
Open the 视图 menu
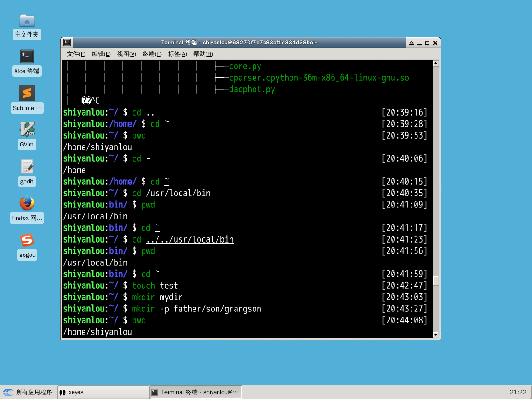[126, 54]
